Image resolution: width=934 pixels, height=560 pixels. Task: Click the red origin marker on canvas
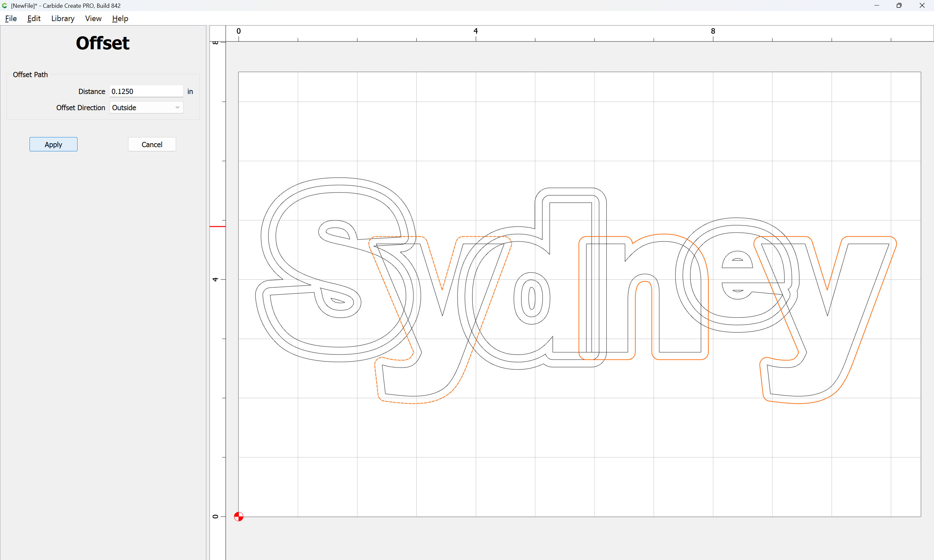click(239, 516)
